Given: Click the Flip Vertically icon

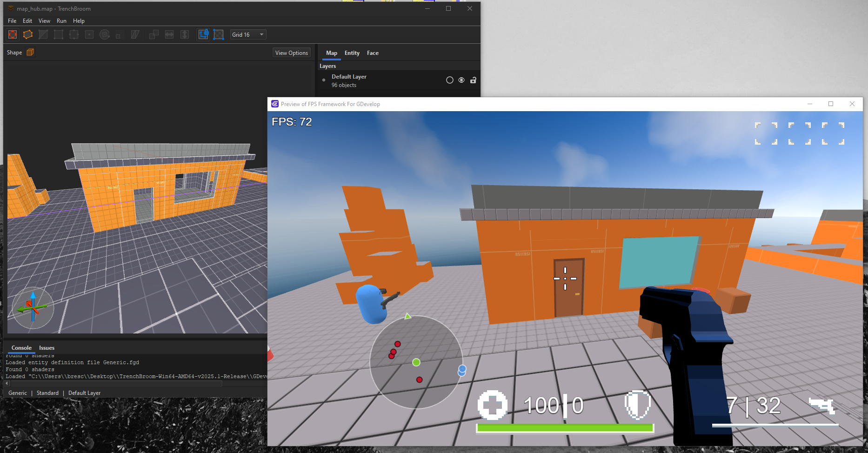Looking at the screenshot, I should [x=185, y=34].
